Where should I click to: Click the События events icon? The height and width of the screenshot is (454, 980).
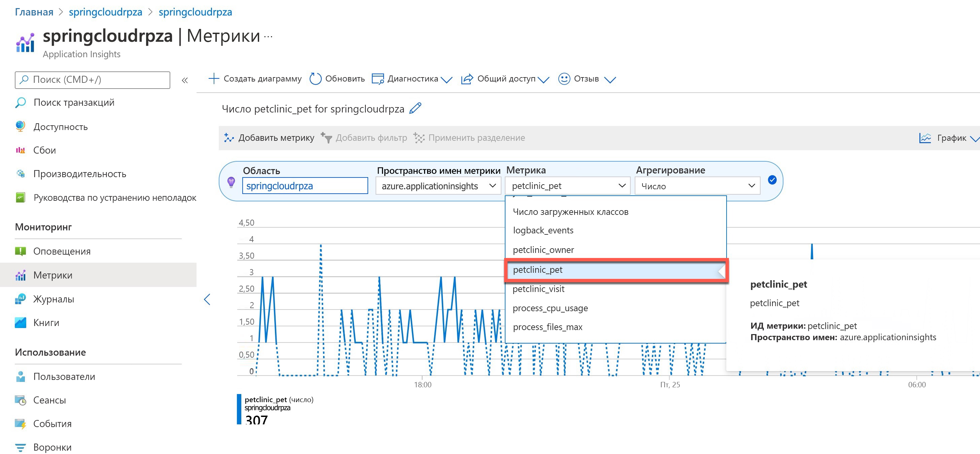click(x=21, y=424)
